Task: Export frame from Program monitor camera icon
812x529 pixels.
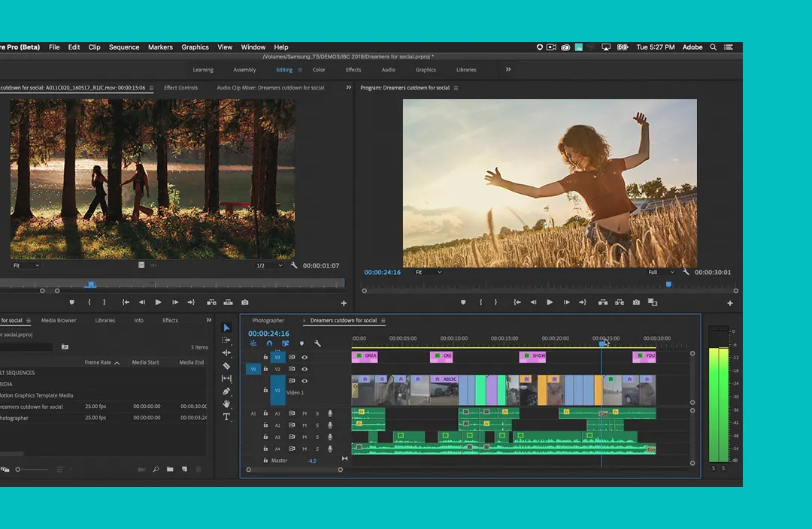Action: tap(637, 302)
